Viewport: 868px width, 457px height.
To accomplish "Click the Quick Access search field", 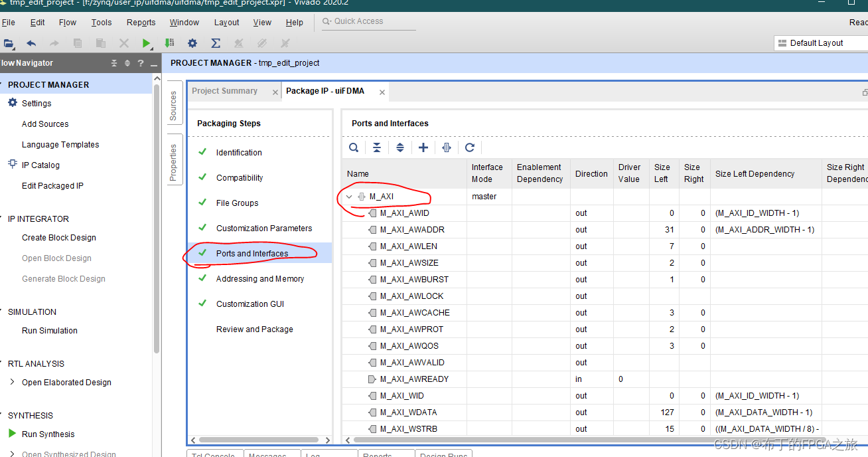I will pos(368,21).
